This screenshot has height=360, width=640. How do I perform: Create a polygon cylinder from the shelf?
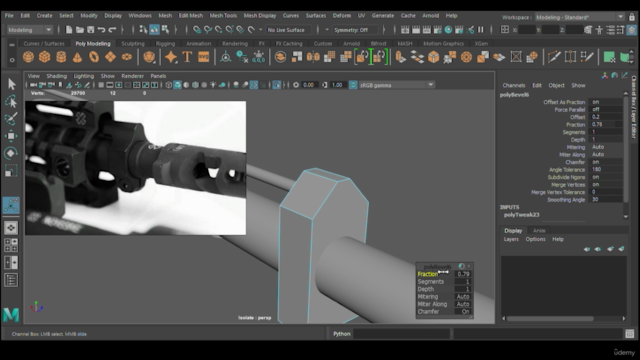click(x=61, y=57)
